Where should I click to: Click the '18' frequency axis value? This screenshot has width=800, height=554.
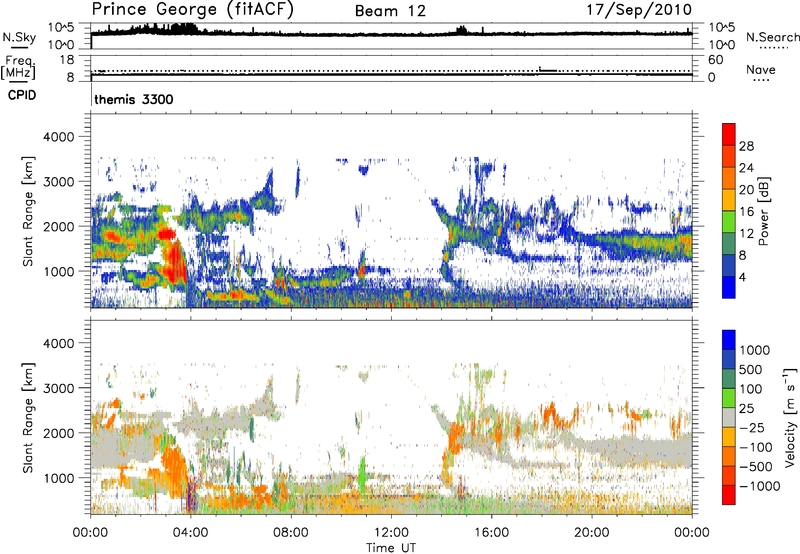tap(66, 60)
